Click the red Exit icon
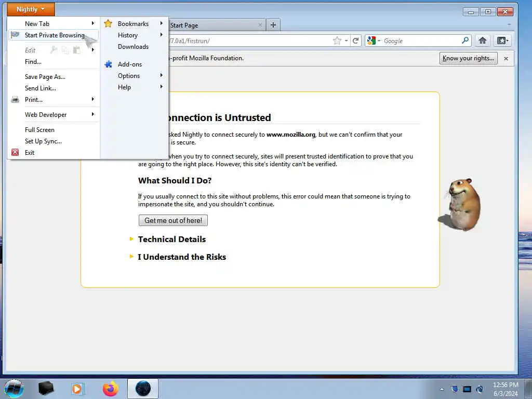Image resolution: width=532 pixels, height=399 pixels. tap(15, 152)
